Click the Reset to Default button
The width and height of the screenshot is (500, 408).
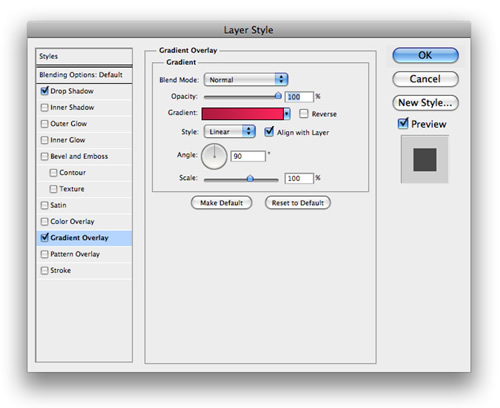pos(298,203)
